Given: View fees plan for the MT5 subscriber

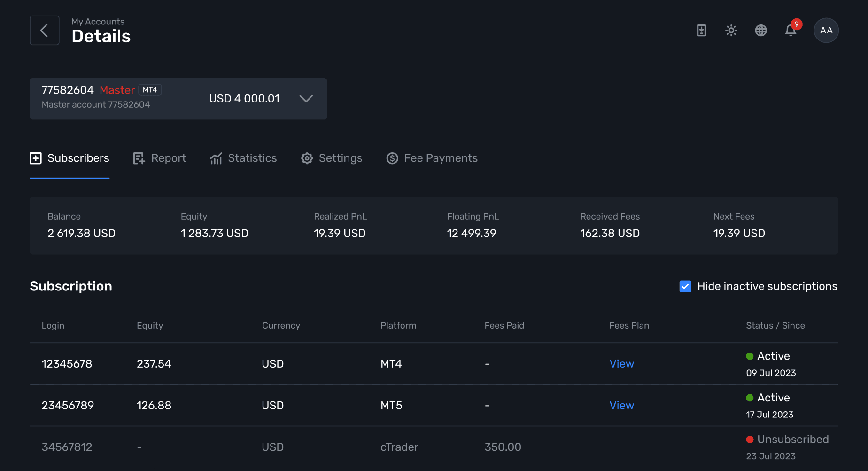Looking at the screenshot, I should coord(621,405).
